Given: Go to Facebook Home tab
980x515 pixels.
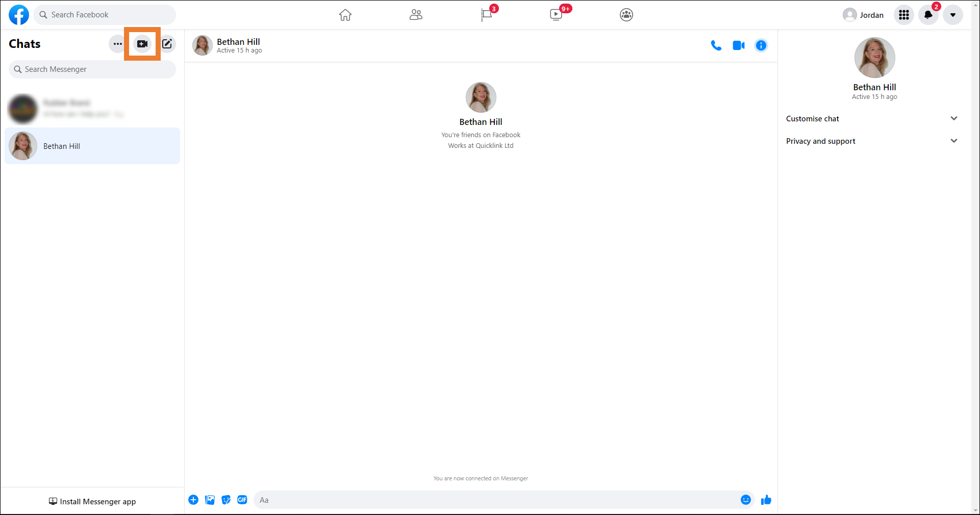Looking at the screenshot, I should point(345,15).
